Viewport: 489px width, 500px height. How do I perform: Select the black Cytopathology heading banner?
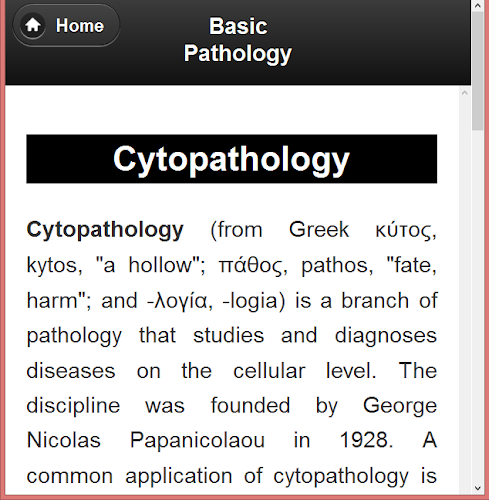[x=232, y=159]
